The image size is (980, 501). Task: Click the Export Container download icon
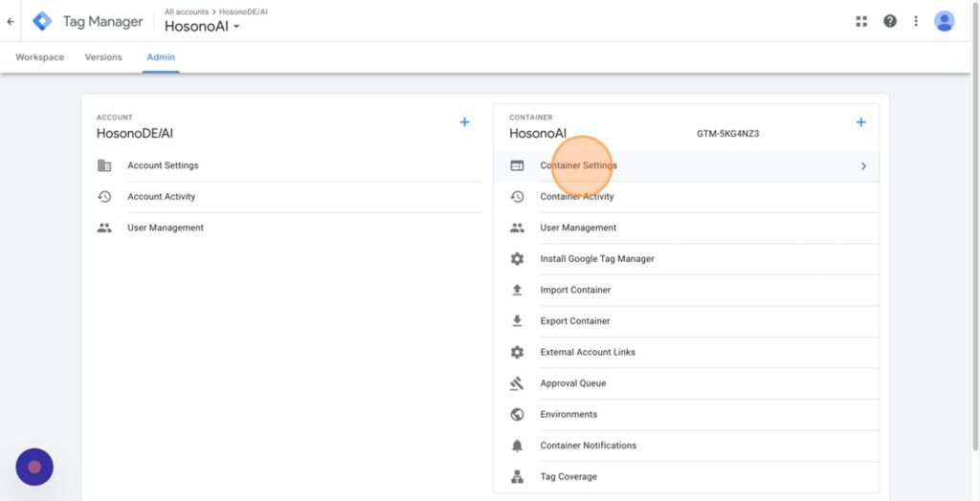click(517, 321)
